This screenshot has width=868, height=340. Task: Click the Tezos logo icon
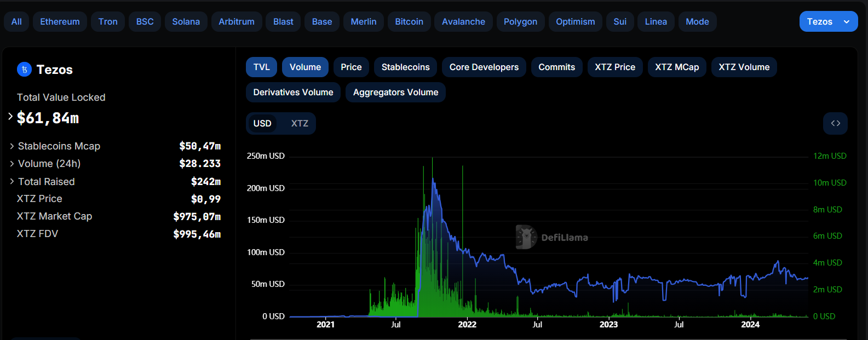pos(25,70)
